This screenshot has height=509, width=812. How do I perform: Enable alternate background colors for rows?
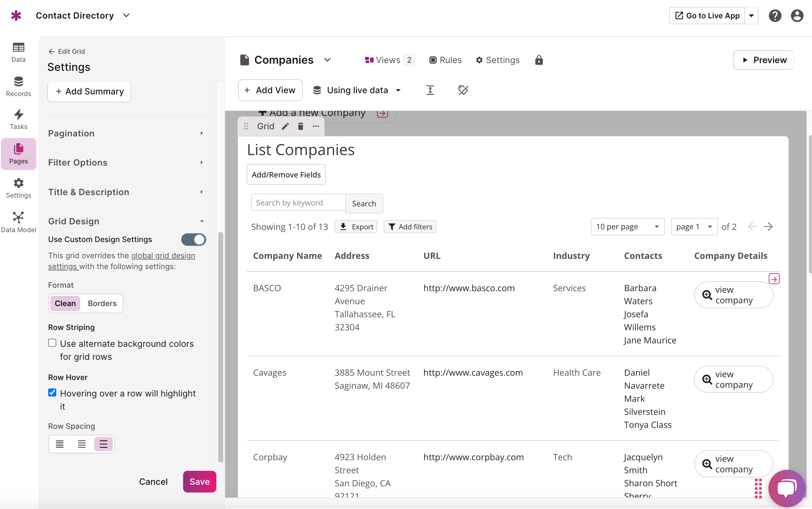pyautogui.click(x=52, y=343)
